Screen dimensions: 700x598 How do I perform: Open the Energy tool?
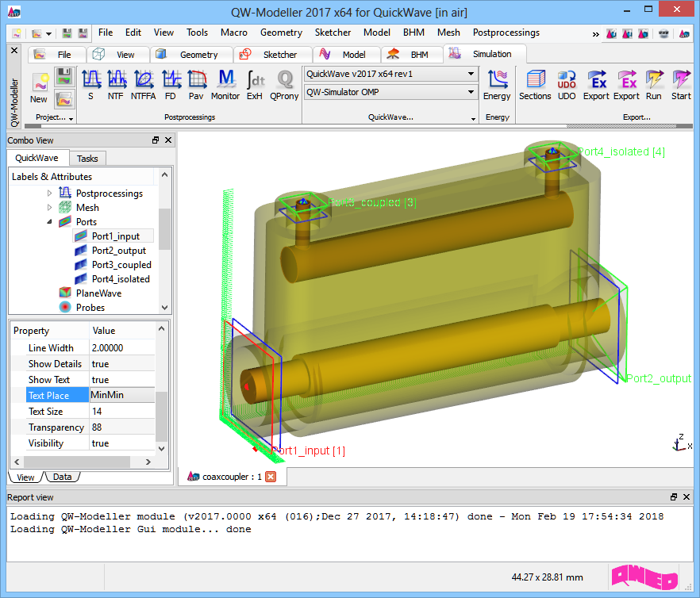point(497,84)
